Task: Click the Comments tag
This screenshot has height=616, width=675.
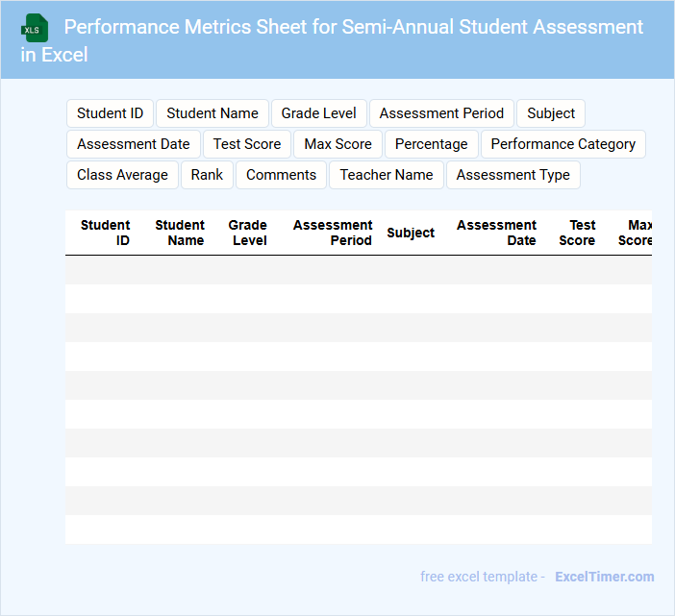Action: (x=281, y=175)
